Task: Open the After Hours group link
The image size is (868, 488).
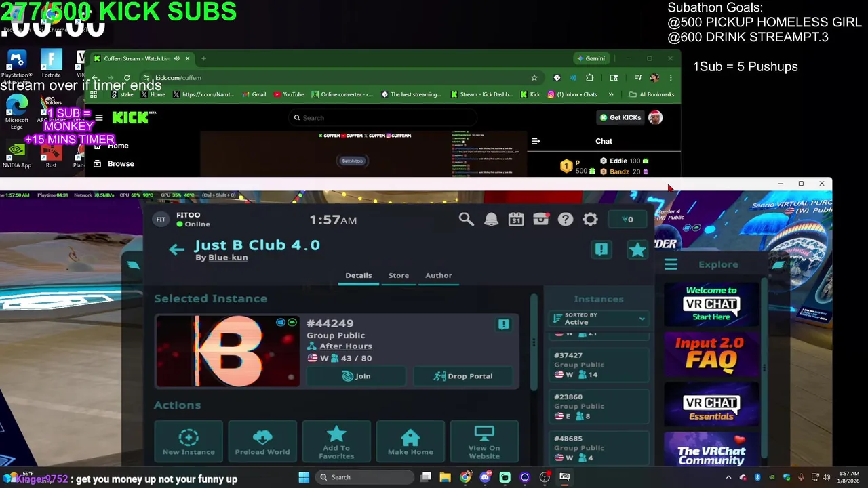Action: tap(346, 346)
